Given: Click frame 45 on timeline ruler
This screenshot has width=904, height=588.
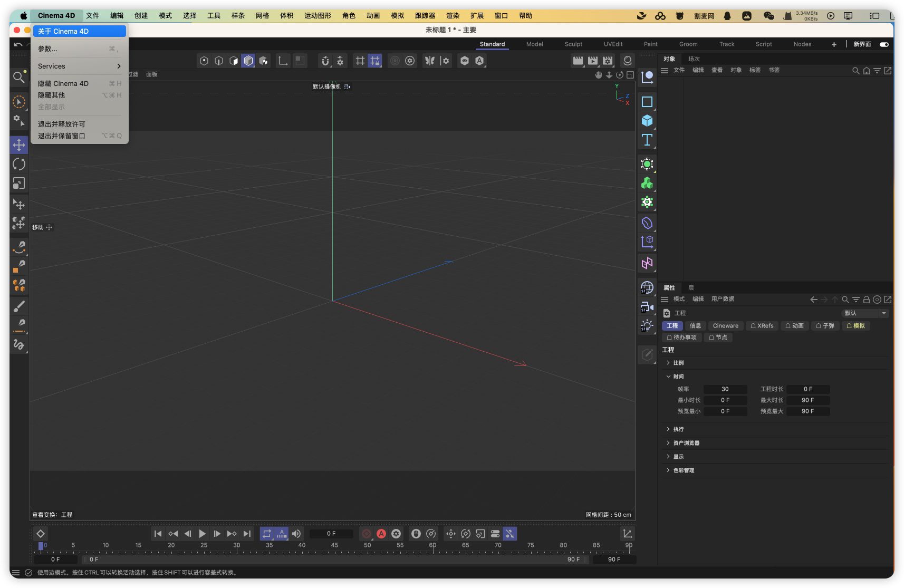Looking at the screenshot, I should 334,545.
